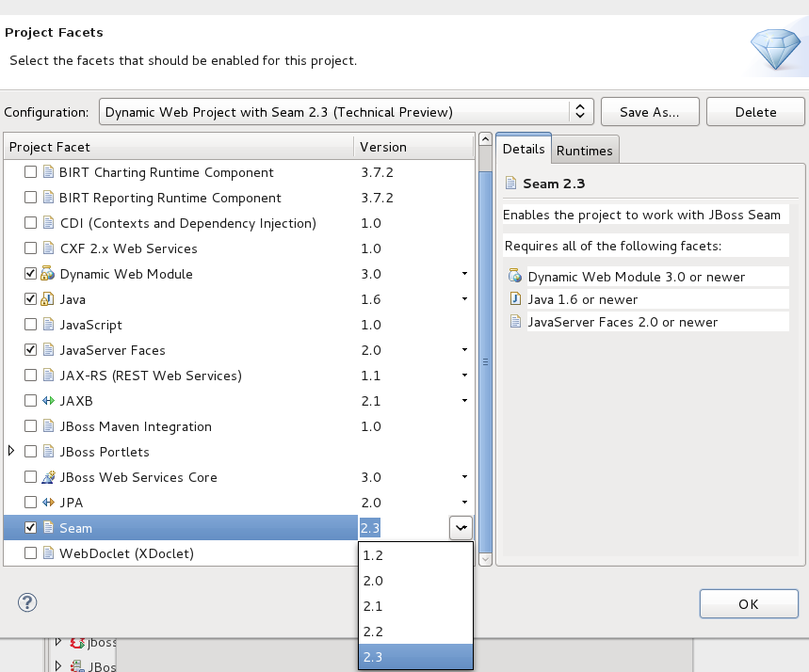Select version 2.2 from the open list
The width and height of the screenshot is (809, 672).
pyautogui.click(x=373, y=632)
